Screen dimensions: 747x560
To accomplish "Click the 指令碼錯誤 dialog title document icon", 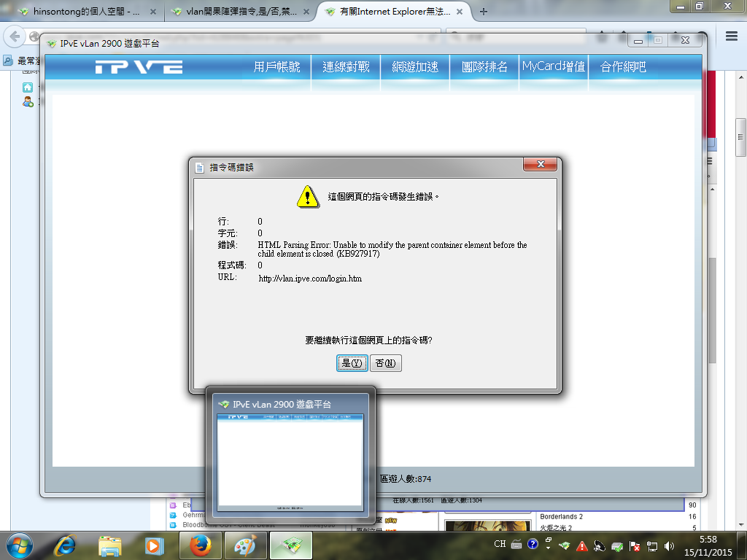I will click(200, 168).
